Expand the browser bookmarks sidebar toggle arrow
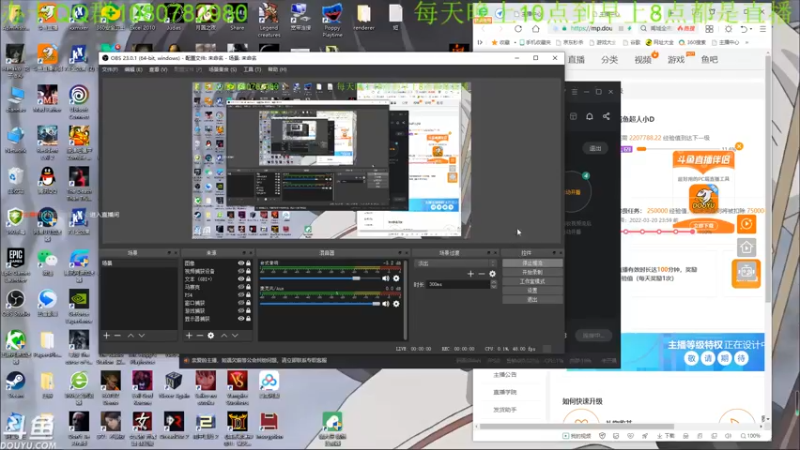This screenshot has height=450, width=800. [x=480, y=42]
